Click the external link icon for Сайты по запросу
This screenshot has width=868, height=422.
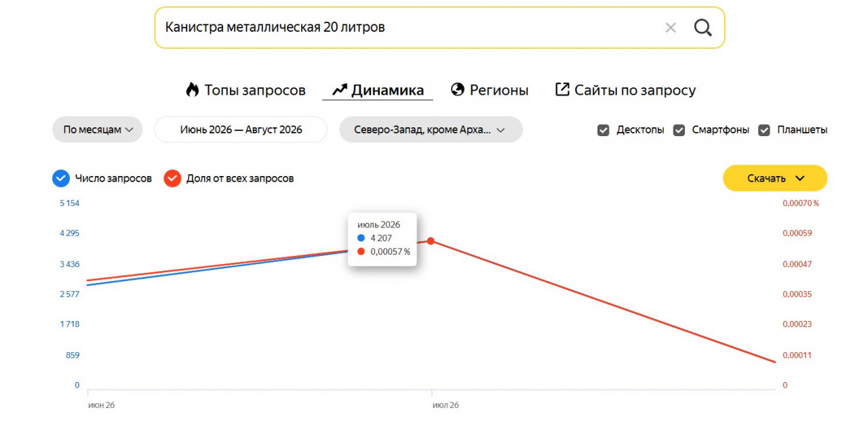tap(562, 89)
